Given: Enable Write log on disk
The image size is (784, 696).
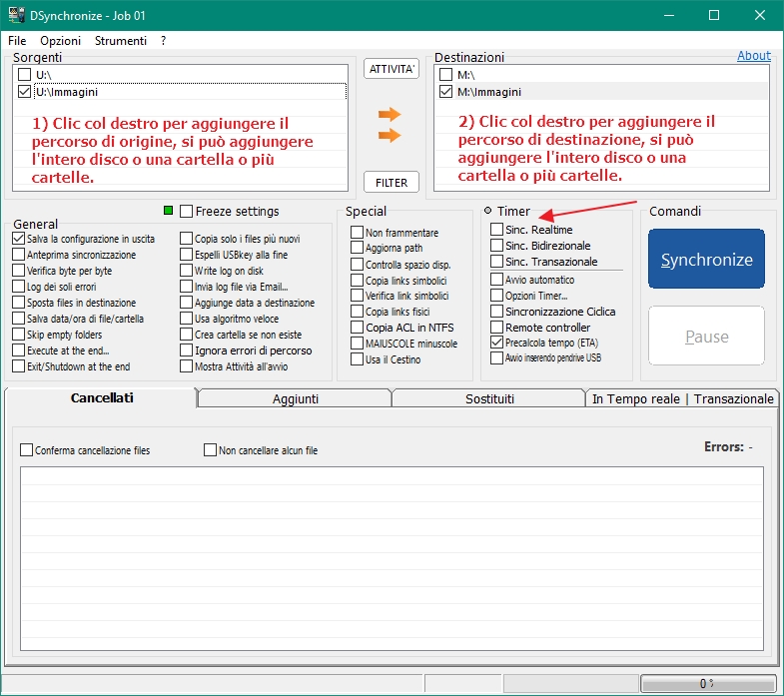Looking at the screenshot, I should pos(186,271).
